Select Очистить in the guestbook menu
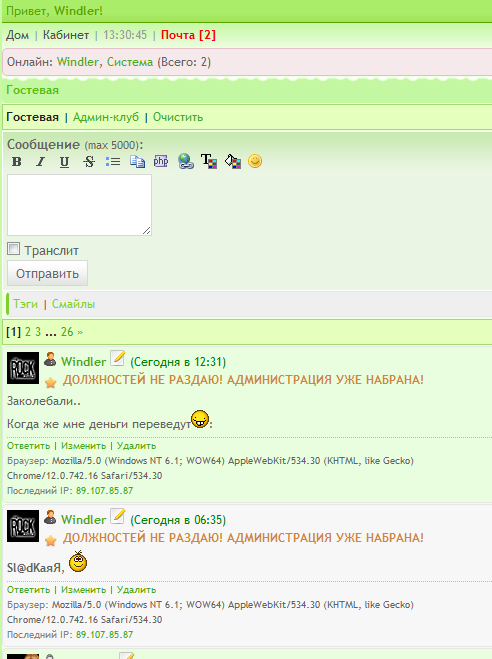The width and height of the screenshot is (492, 659). click(178, 117)
